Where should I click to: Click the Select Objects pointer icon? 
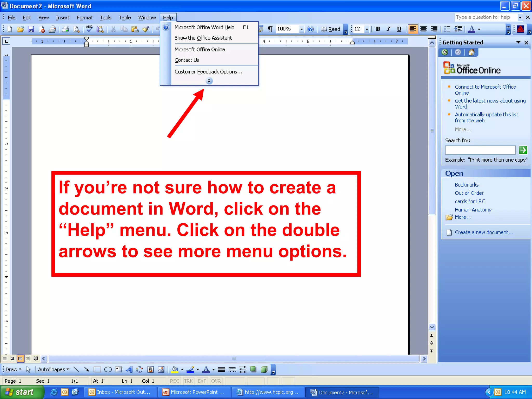coord(28,369)
